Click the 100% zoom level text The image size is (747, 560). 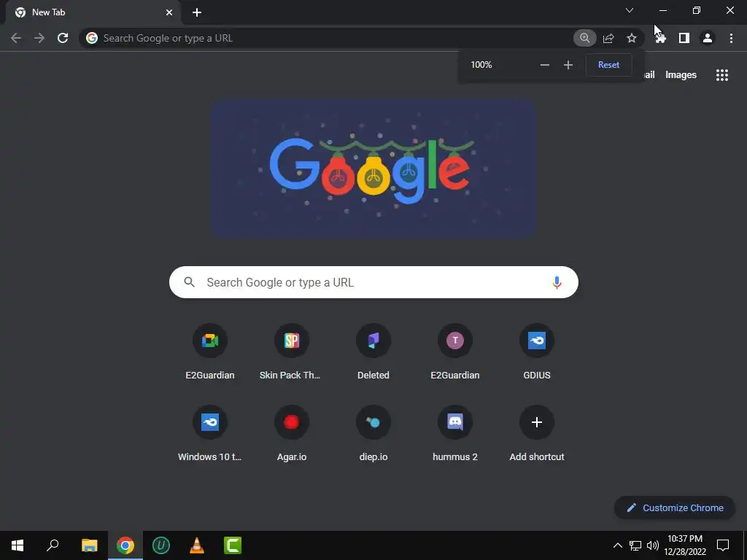tap(481, 65)
